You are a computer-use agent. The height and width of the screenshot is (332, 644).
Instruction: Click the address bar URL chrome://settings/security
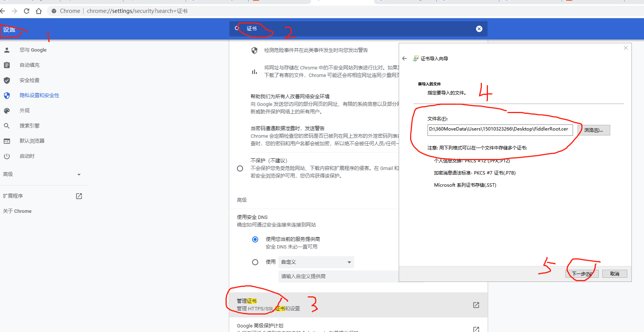pos(137,11)
